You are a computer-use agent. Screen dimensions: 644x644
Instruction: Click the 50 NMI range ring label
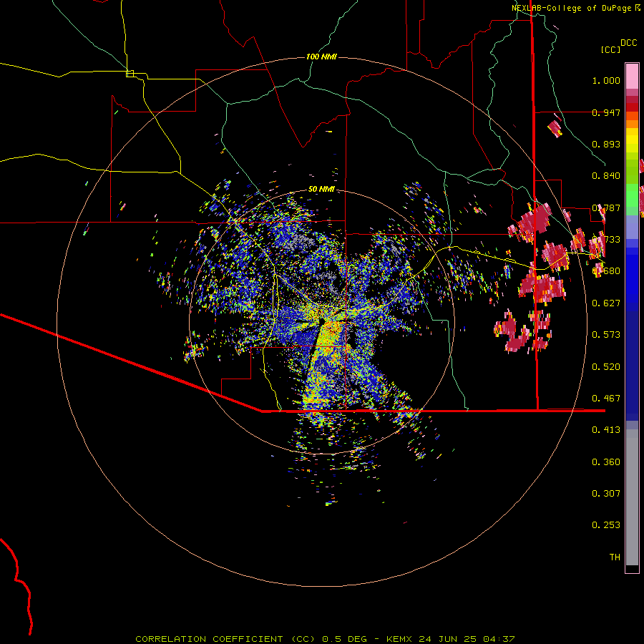(x=321, y=190)
